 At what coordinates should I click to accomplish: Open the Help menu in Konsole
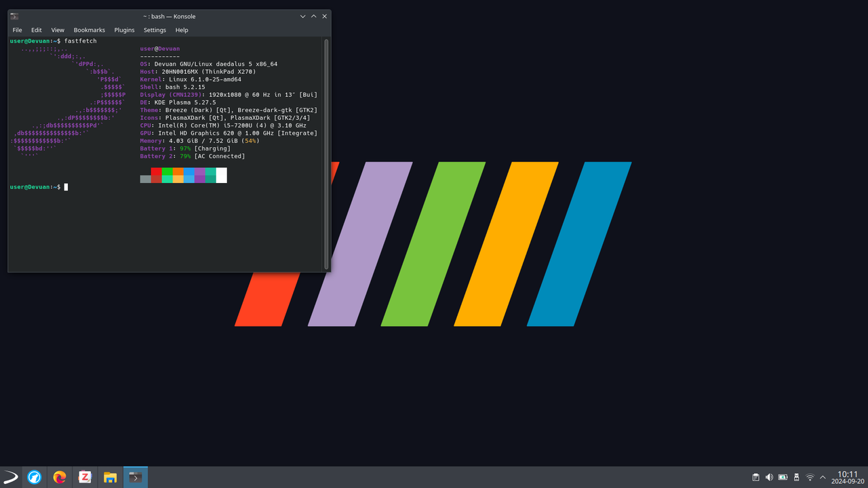pyautogui.click(x=182, y=30)
